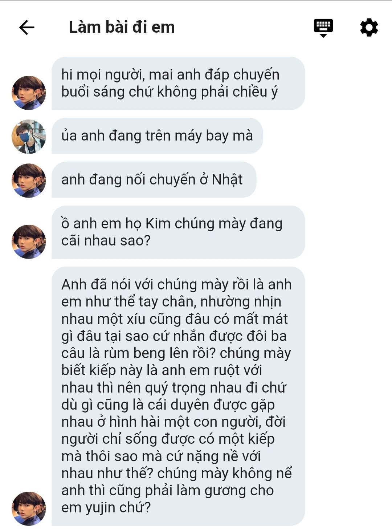This screenshot has width=392, height=532.
Task: Select the 'ồ anh em họ Kim' message bubble
Action: tap(178, 232)
